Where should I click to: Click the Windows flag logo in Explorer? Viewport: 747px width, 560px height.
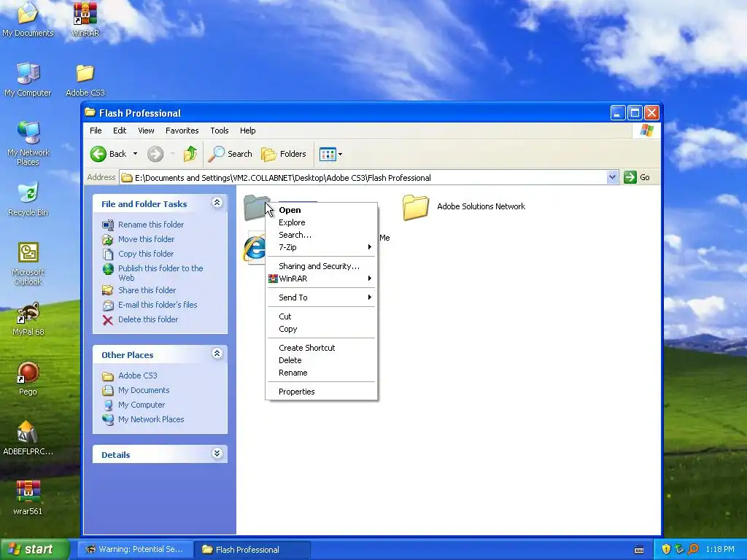[646, 131]
